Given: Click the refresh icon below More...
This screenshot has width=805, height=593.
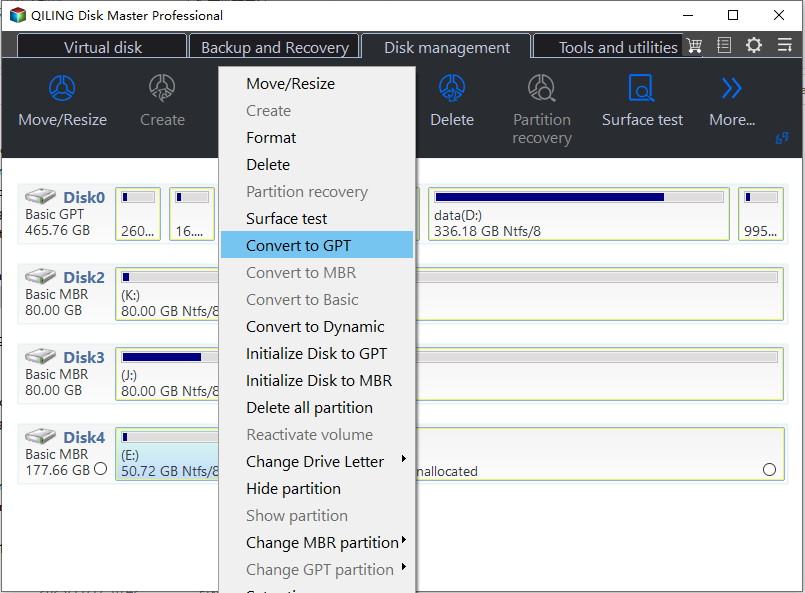Looking at the screenshot, I should click(781, 138).
